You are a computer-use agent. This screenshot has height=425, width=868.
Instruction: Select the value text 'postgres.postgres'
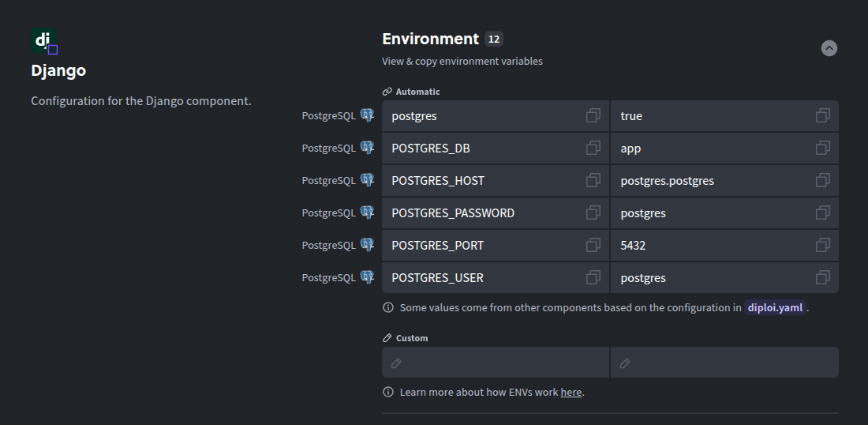pos(667,181)
